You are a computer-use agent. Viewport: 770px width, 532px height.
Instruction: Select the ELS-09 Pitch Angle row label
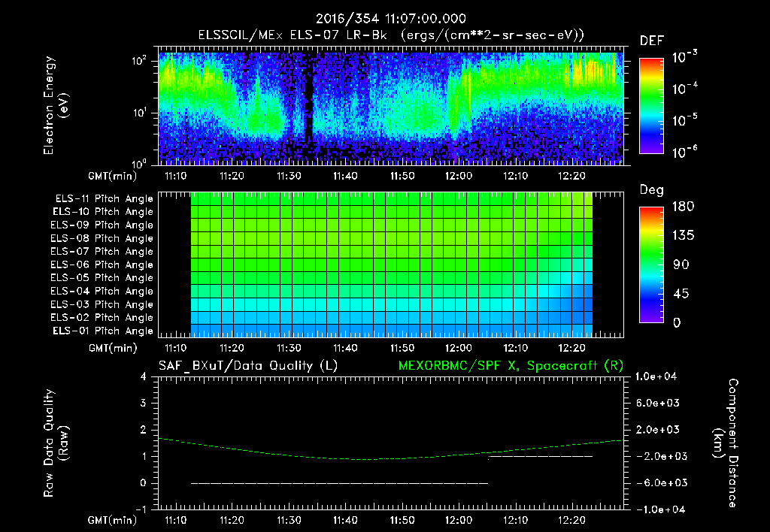[102, 225]
